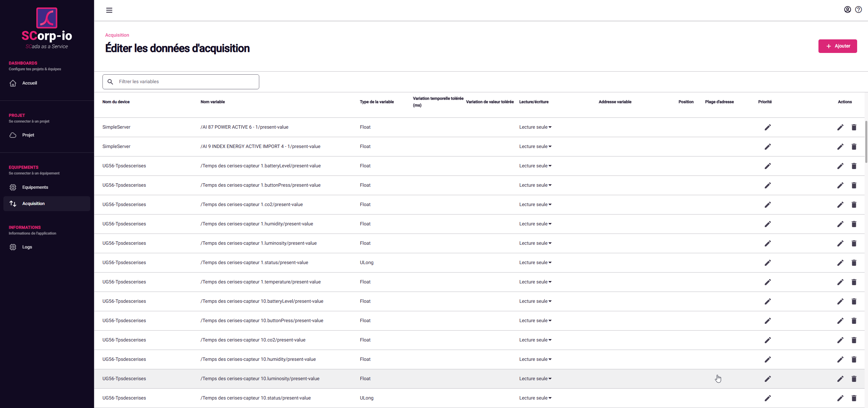Screen dimensions: 868x408
Task: Edit the capteur 1.humidity row actions pencil
Action: pos(840,224)
